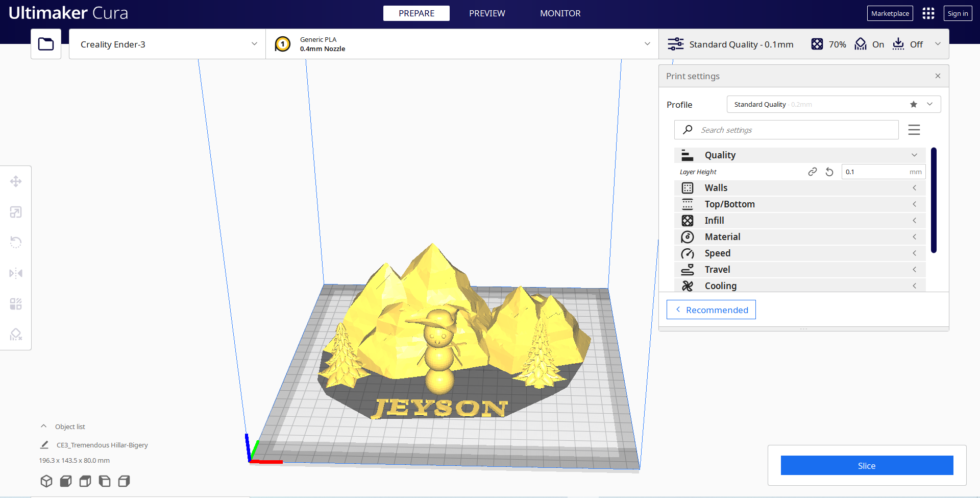980x498 pixels.
Task: Switch to left side view cube icon
Action: [105, 481]
